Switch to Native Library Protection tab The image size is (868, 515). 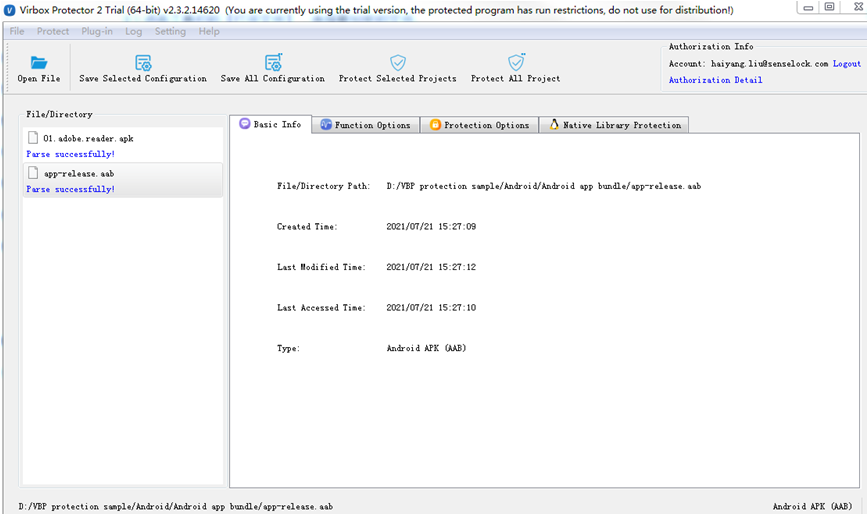point(614,125)
